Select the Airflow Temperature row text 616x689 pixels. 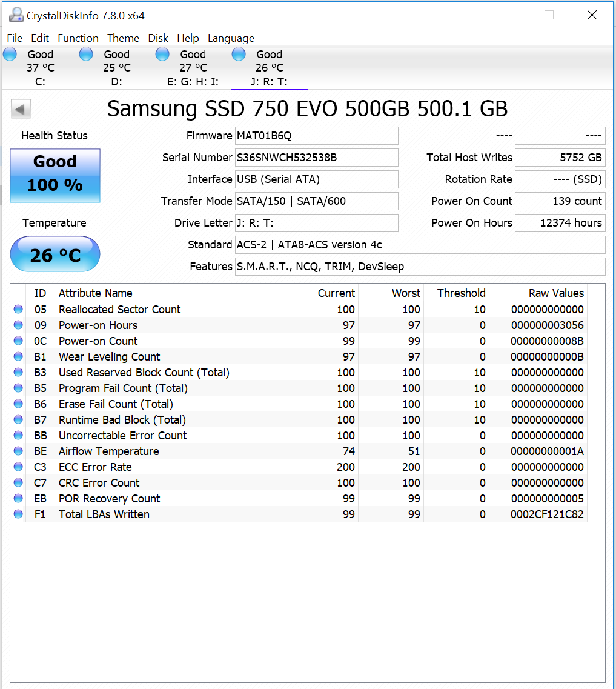[x=109, y=451]
